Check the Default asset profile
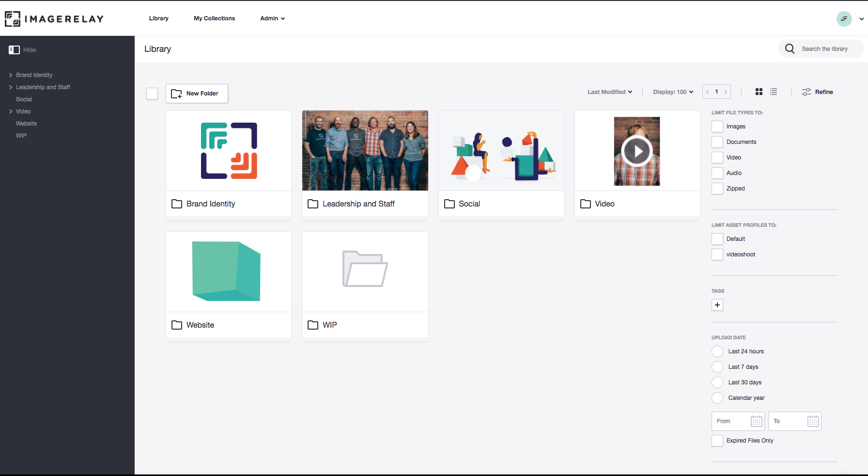Viewport: 868px width, 476px height. click(x=717, y=239)
